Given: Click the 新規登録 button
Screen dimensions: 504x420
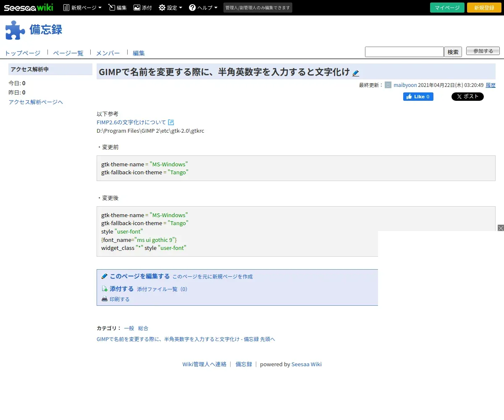Looking at the screenshot, I should point(484,8).
